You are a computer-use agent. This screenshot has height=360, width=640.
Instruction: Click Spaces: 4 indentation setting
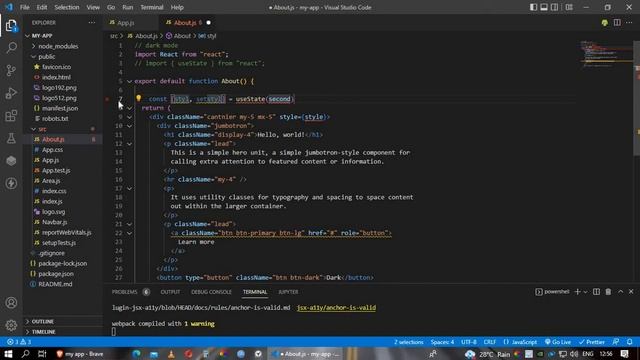click(x=442, y=342)
